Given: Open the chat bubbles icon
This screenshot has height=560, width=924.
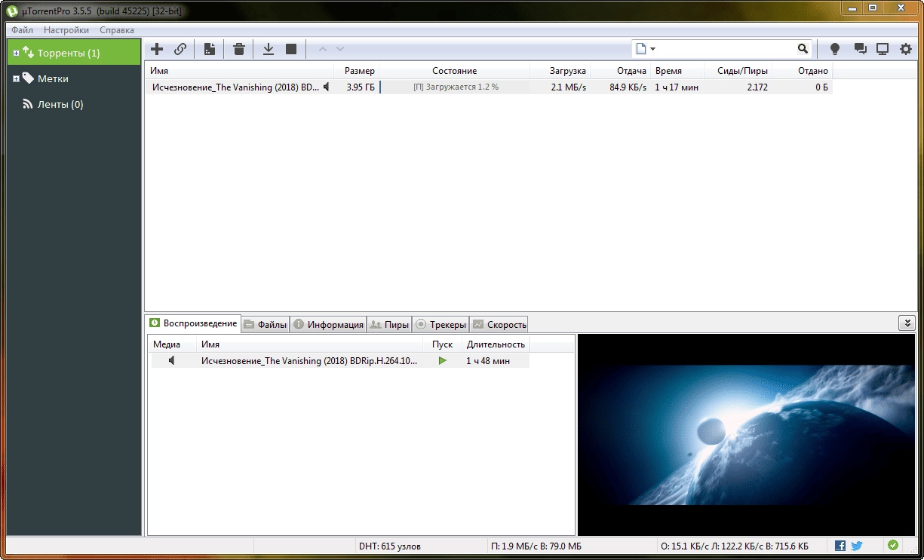Looking at the screenshot, I should tap(860, 49).
